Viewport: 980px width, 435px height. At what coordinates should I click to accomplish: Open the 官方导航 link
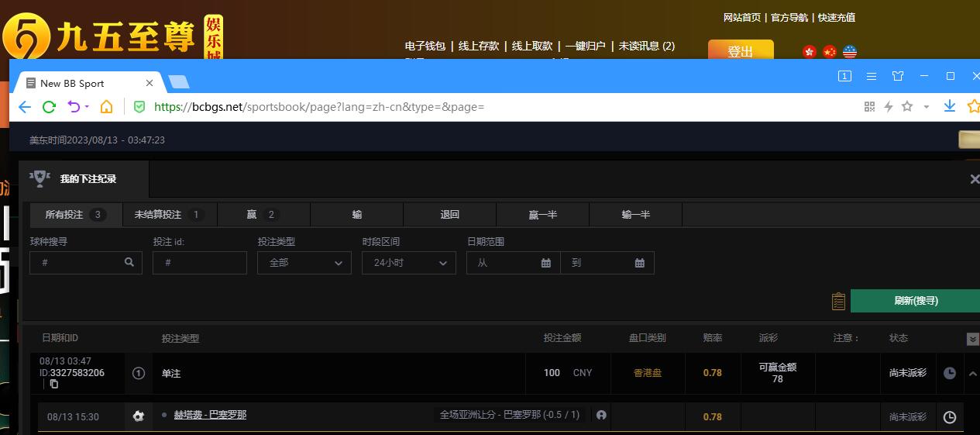pos(789,18)
